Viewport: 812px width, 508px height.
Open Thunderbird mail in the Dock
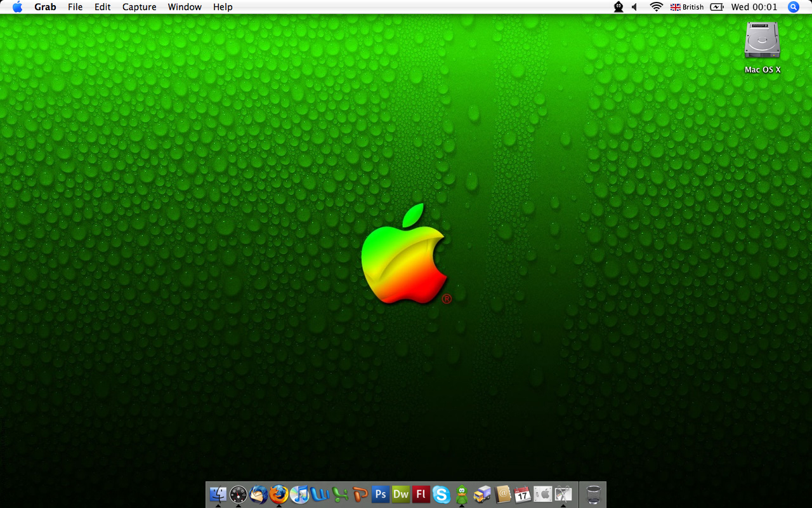click(x=258, y=494)
